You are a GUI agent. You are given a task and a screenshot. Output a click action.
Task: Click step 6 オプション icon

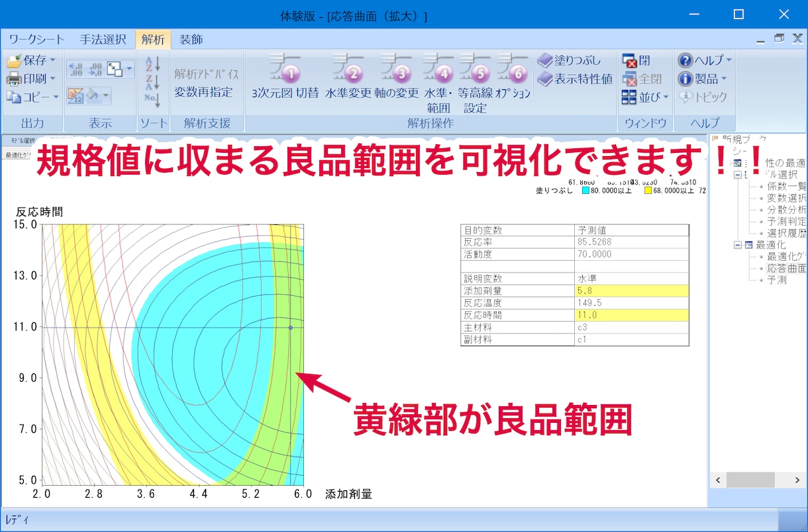[x=512, y=68]
